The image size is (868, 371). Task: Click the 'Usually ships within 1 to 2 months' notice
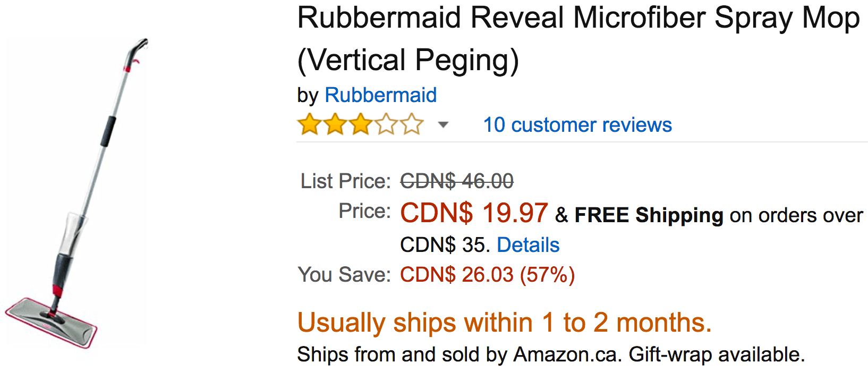[505, 323]
